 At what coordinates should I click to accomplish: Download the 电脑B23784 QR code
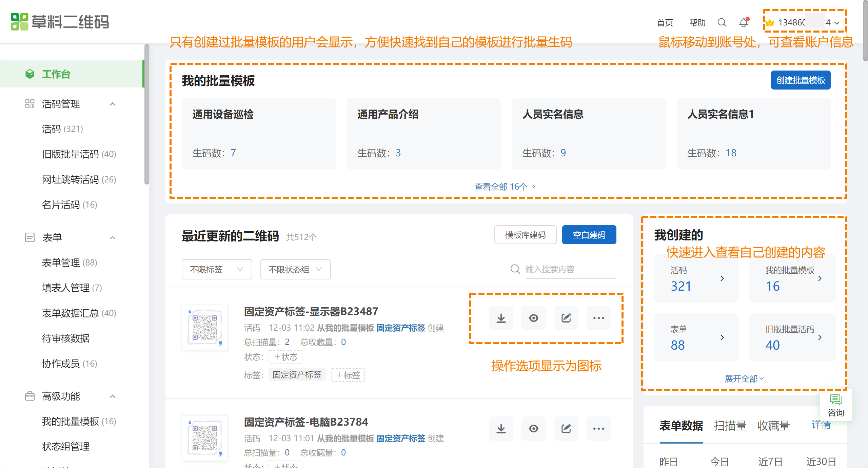pyautogui.click(x=501, y=429)
